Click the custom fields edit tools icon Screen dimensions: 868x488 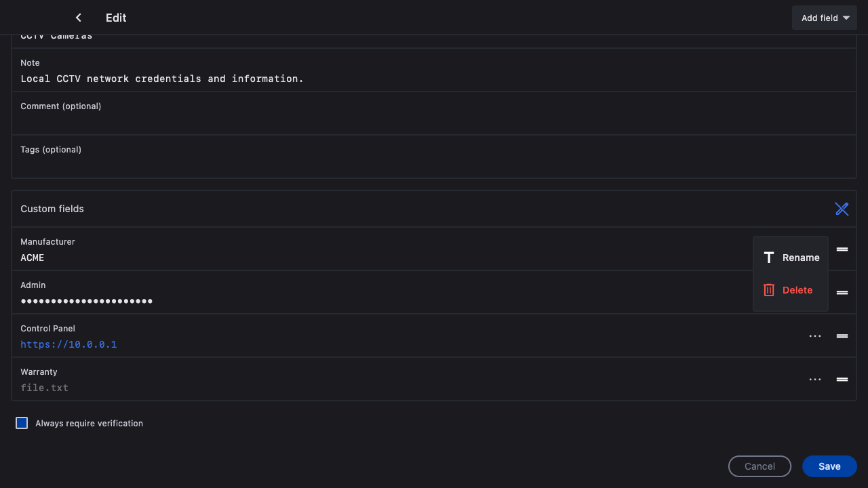point(842,209)
